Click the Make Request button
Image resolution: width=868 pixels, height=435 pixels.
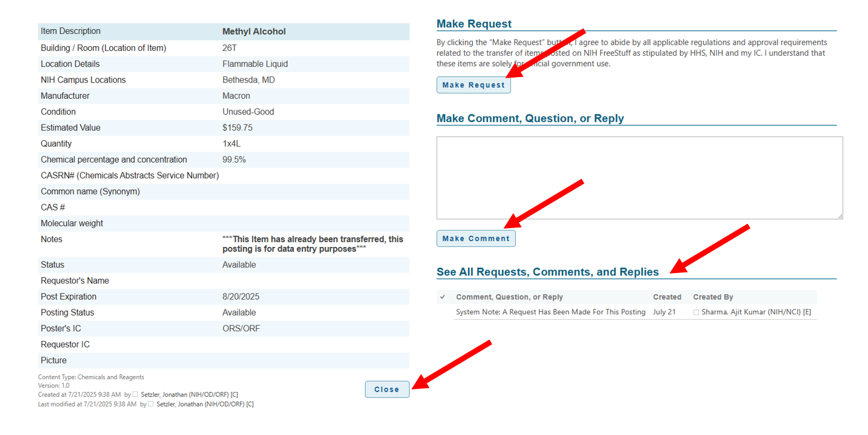point(473,85)
